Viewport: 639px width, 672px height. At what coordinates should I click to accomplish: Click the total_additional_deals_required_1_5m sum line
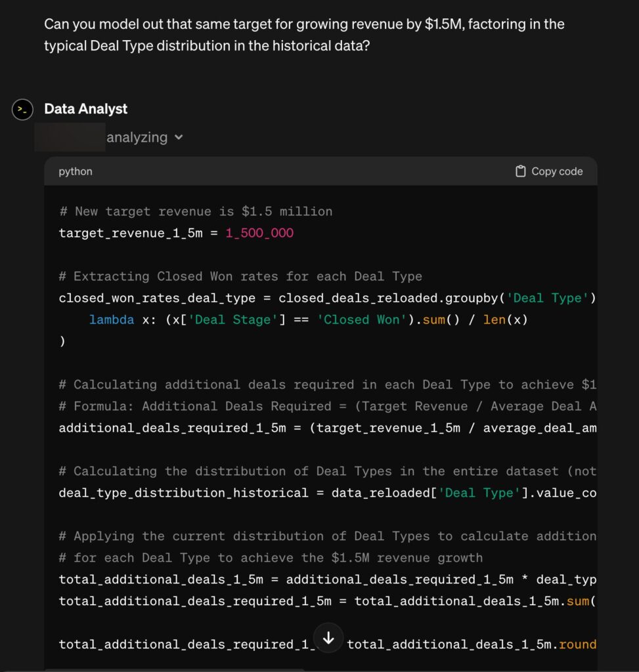[x=328, y=601]
